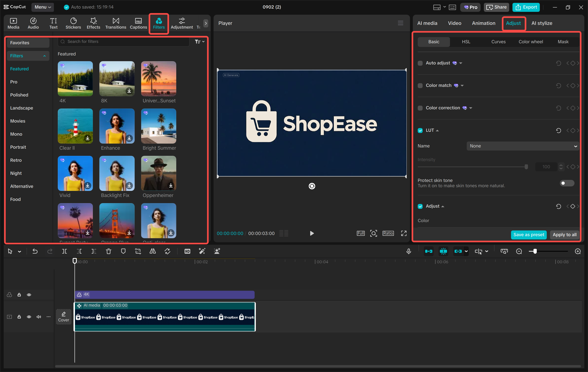
Task: Open the AI stylize tab
Action: click(x=542, y=23)
